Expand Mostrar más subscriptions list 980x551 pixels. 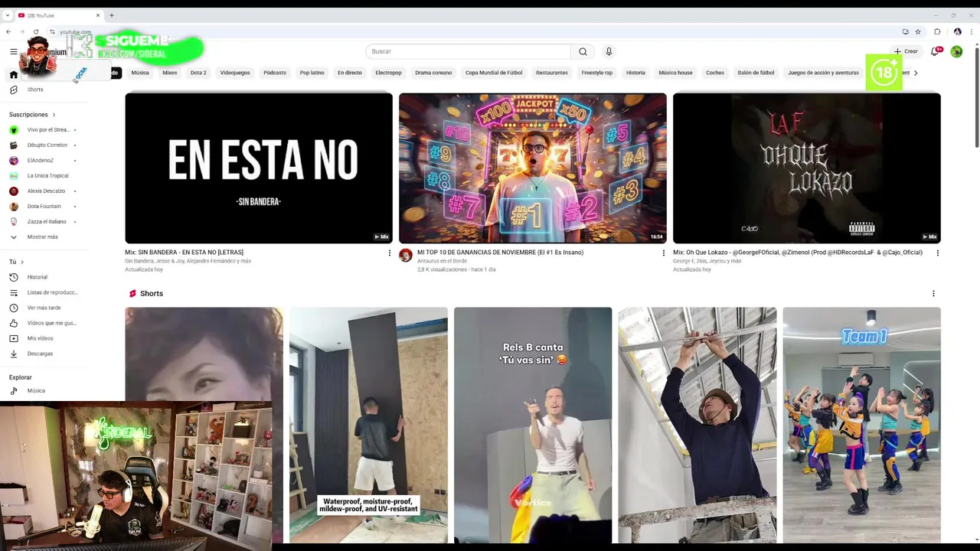pos(42,237)
